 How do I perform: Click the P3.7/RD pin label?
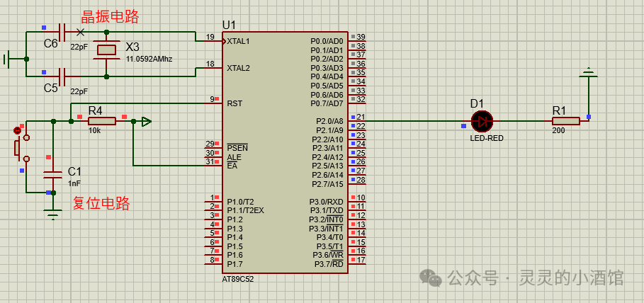(x=329, y=264)
